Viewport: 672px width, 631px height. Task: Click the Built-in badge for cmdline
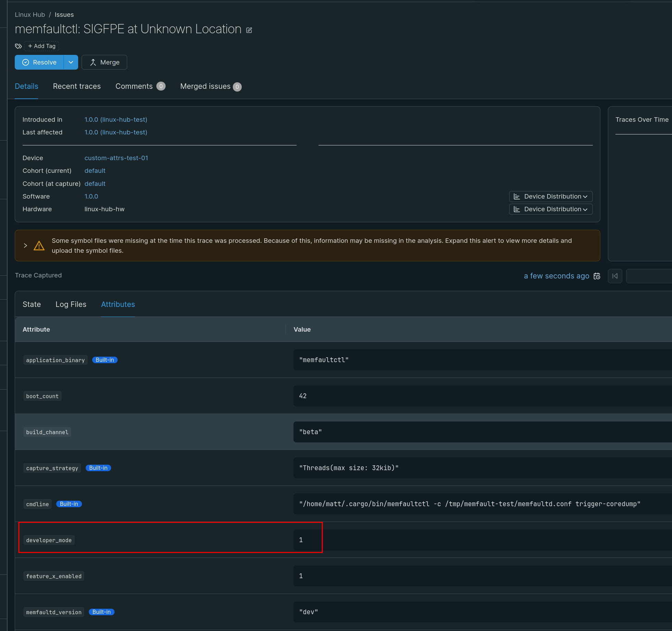pyautogui.click(x=69, y=504)
